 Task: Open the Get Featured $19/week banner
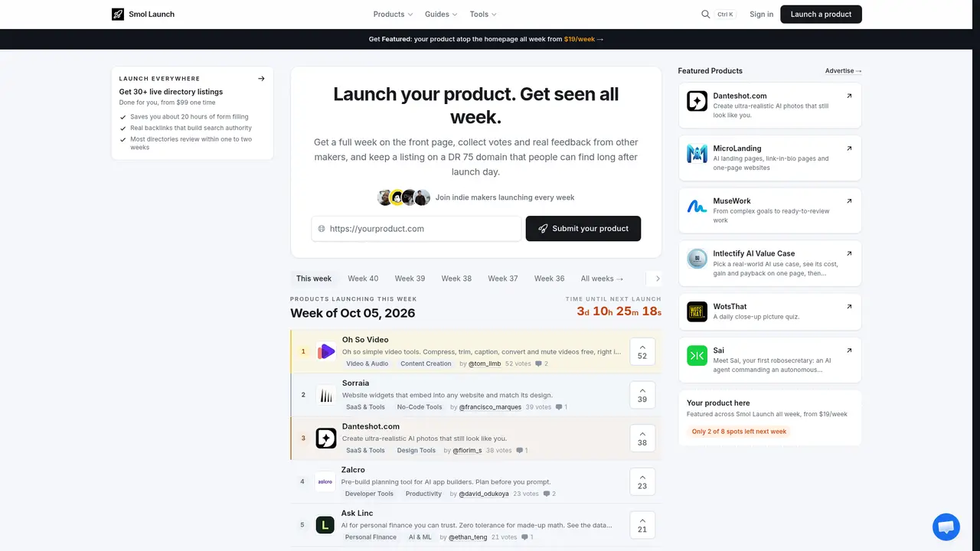[486, 39]
